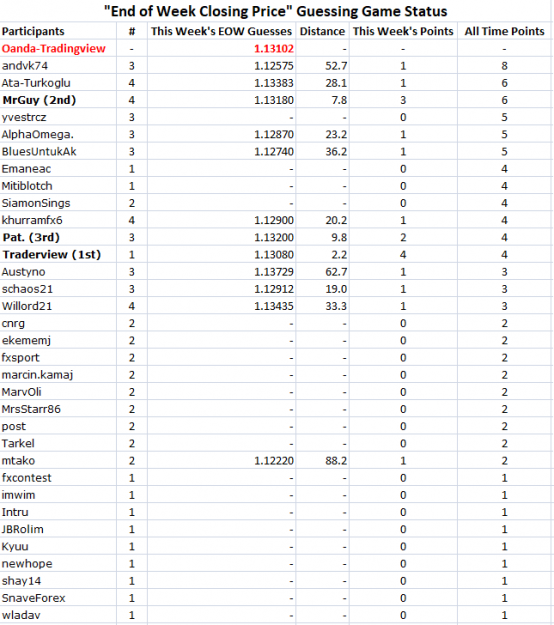Select the schaos21 participant cell
Viewport: 554px width, 625px height.
(x=27, y=289)
